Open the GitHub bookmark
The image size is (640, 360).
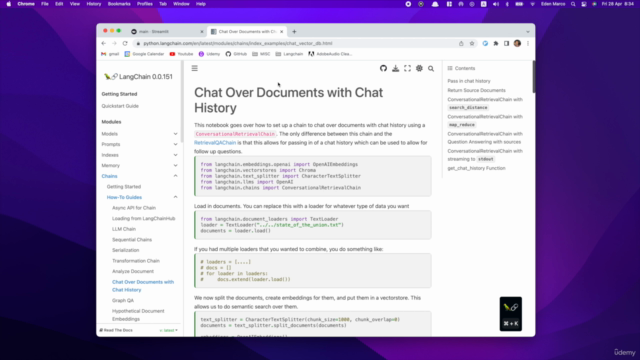coord(236,54)
